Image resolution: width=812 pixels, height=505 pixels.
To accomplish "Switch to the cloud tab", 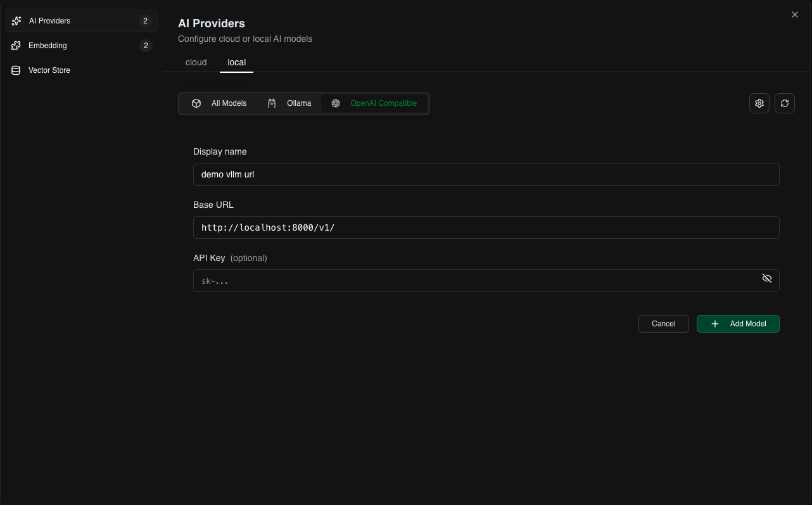I will (196, 62).
